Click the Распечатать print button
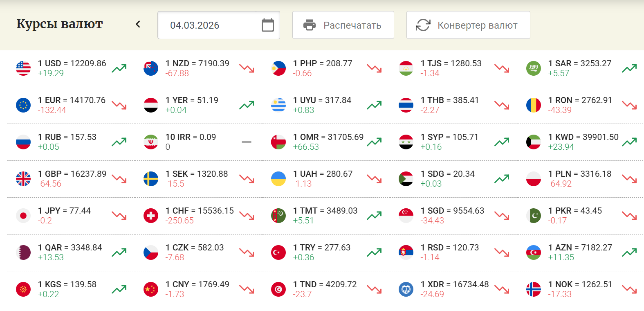This screenshot has height=311, width=644. coord(343,25)
